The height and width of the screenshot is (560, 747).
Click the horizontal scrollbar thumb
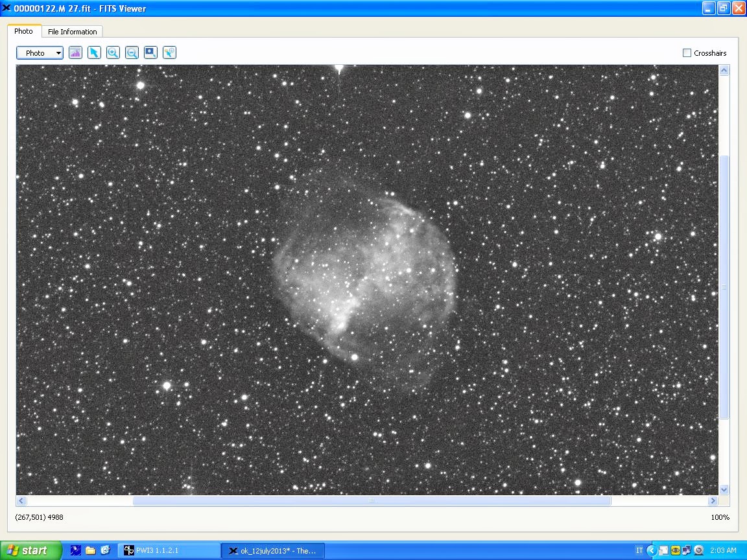click(371, 501)
